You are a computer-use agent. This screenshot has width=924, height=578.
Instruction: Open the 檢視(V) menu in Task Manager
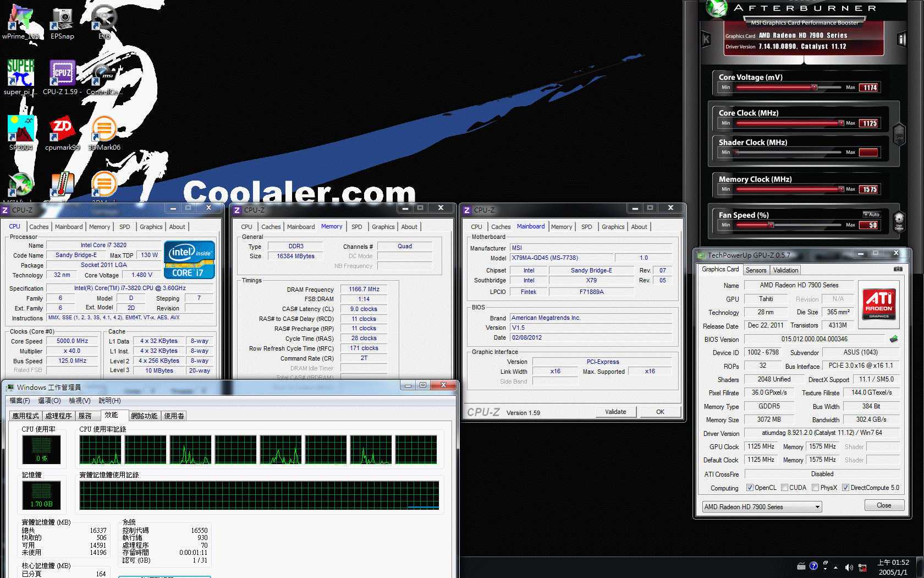[80, 401]
